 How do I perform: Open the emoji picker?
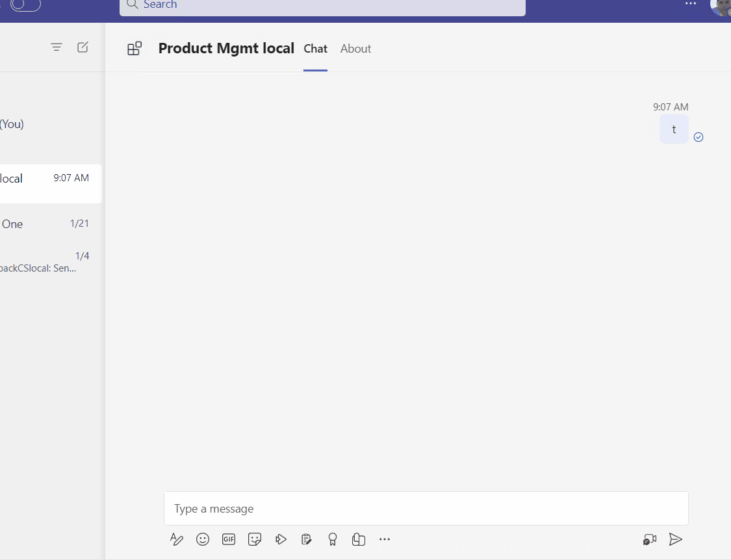203,539
